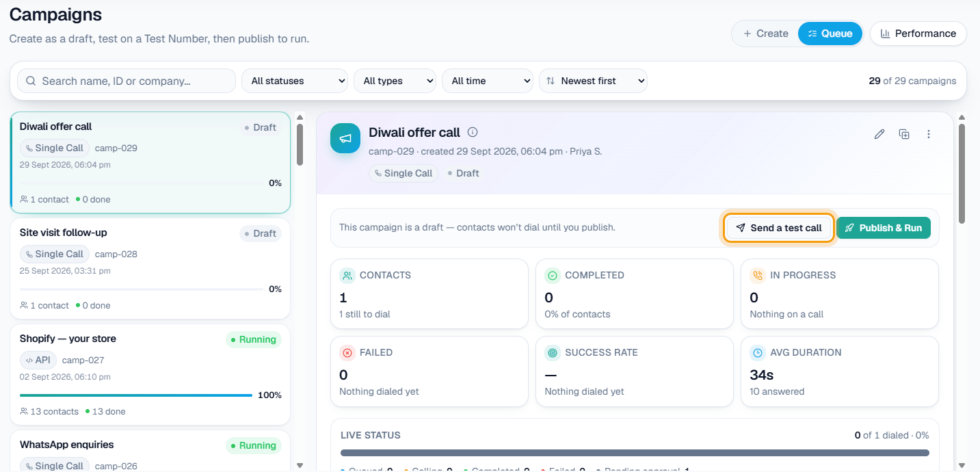
Task: Switch to the Create tab
Action: [765, 34]
